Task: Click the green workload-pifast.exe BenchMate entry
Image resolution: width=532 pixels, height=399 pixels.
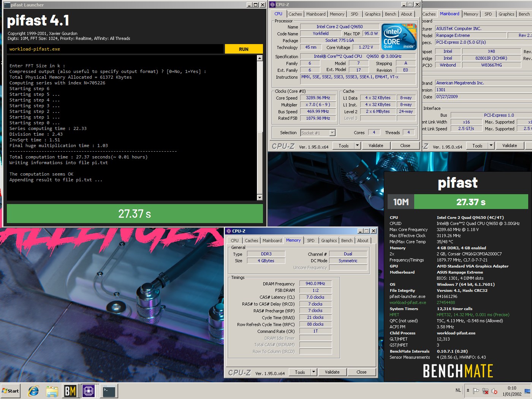Action: click(408, 302)
